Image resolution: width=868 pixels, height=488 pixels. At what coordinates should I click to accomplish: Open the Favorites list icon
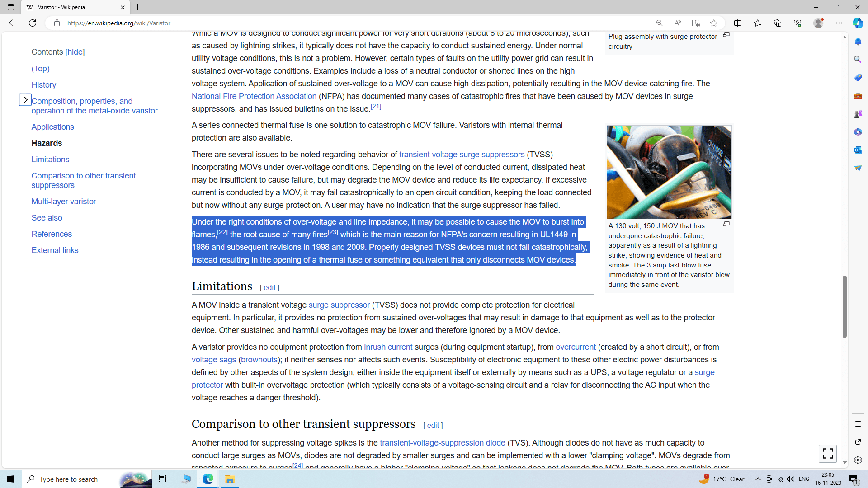(758, 23)
